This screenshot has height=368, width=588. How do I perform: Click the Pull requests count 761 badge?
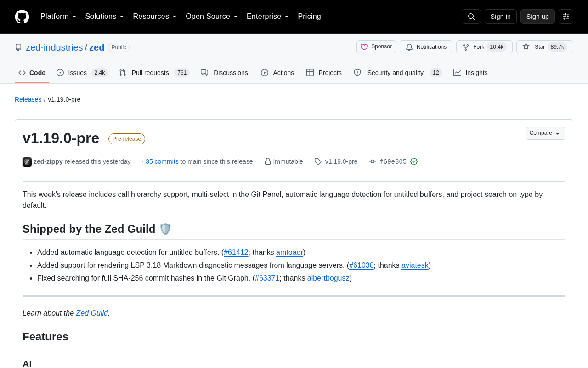click(x=182, y=73)
